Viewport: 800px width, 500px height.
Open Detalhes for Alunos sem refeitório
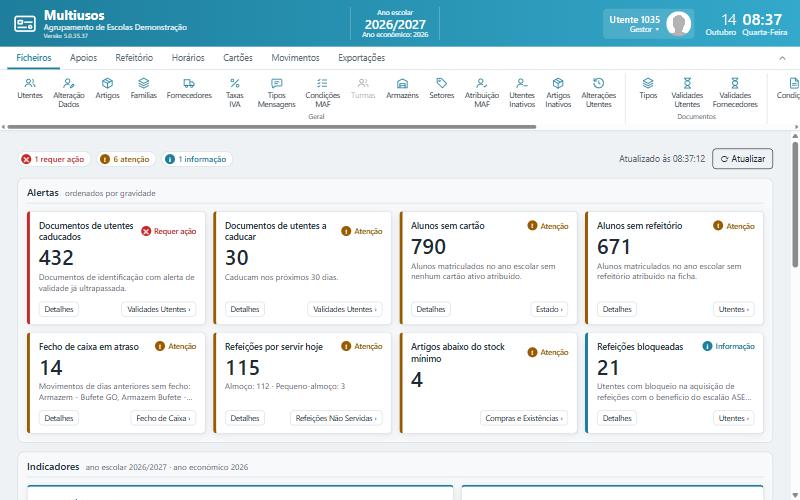tap(617, 309)
